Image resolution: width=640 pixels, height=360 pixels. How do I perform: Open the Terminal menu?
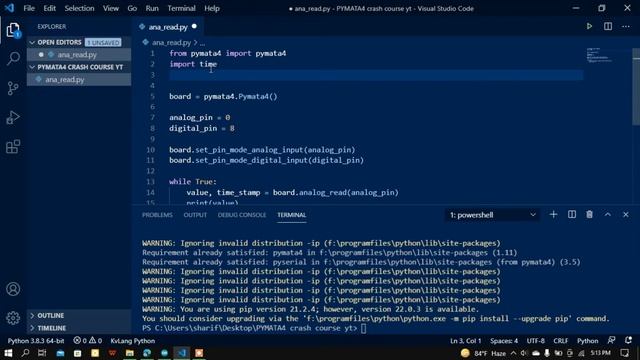pyautogui.click(x=181, y=8)
